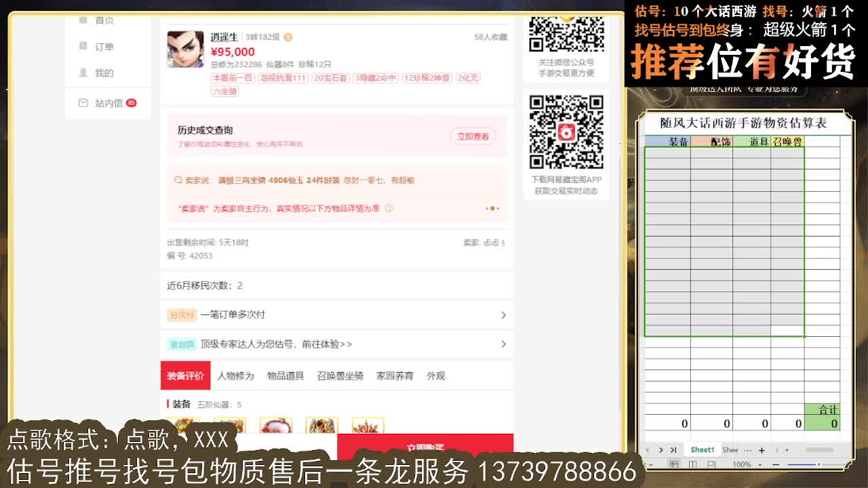This screenshot has height=488, width=868.
Task: Click the jump-to-last-sheet arrow icon
Action: 673,449
